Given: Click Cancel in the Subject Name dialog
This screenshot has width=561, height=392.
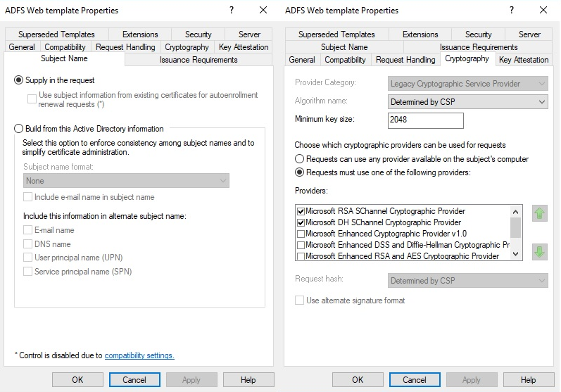Looking at the screenshot, I should (x=134, y=380).
